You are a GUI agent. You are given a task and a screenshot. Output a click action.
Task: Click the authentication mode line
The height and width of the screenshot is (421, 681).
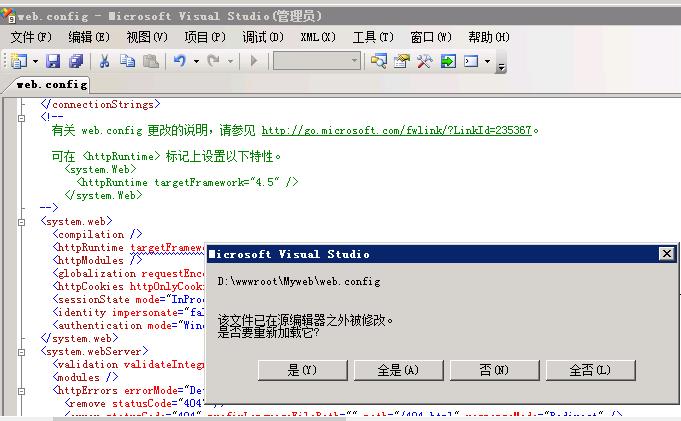click(128, 325)
